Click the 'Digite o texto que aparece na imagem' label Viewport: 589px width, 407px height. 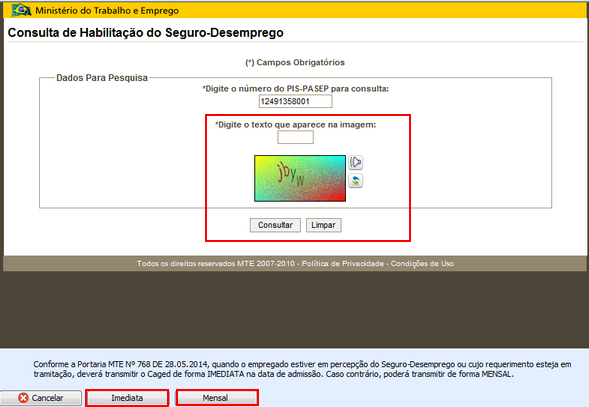pos(295,124)
